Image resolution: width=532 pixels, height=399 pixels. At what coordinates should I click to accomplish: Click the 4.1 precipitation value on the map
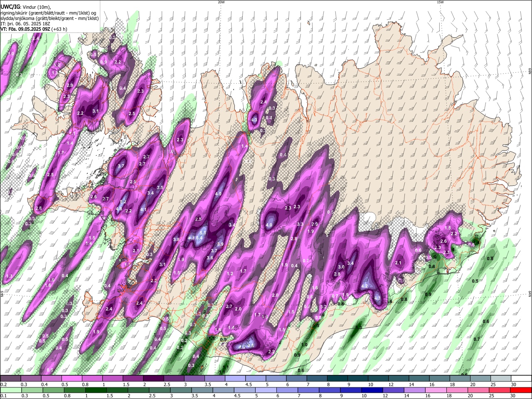pos(143,209)
